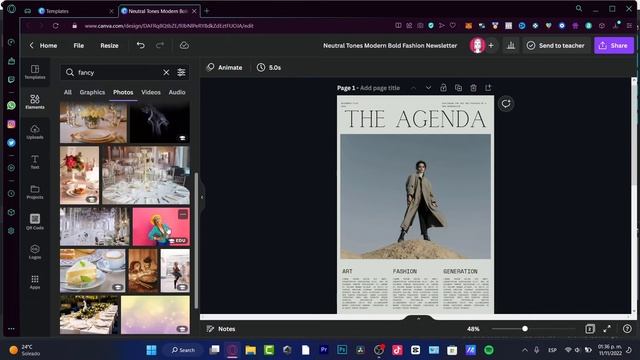Click the comment refresh icon beside canvas
The image size is (640, 360).
(506, 104)
